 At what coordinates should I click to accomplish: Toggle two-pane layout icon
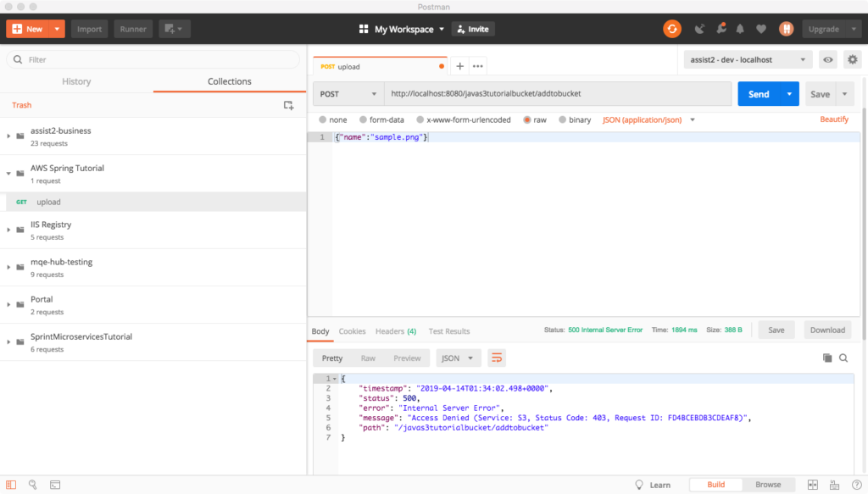(x=813, y=485)
